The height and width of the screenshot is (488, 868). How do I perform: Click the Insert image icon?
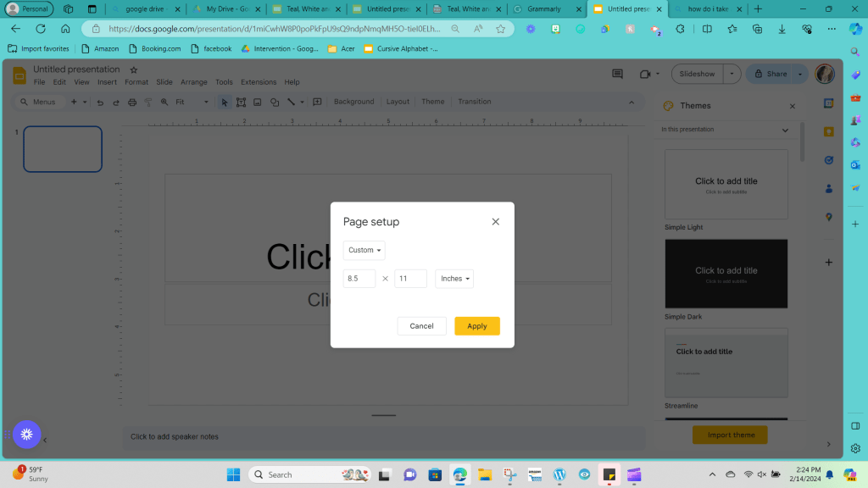[x=258, y=102]
